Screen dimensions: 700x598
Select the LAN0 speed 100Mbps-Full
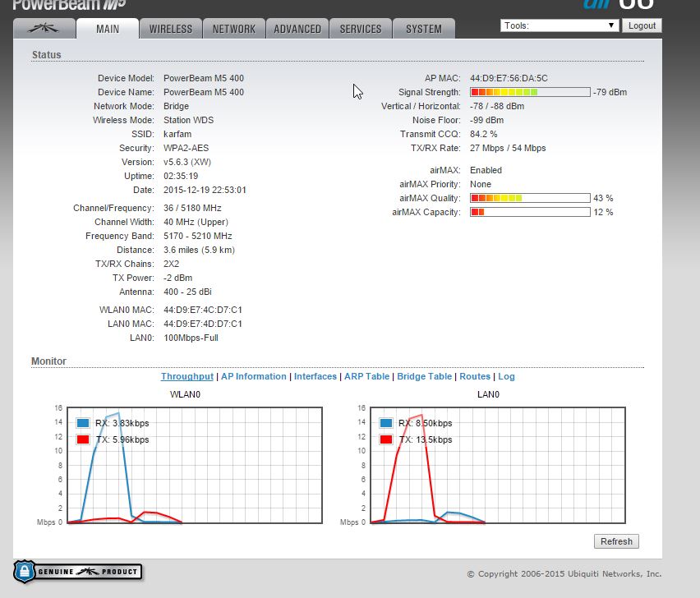(x=191, y=338)
